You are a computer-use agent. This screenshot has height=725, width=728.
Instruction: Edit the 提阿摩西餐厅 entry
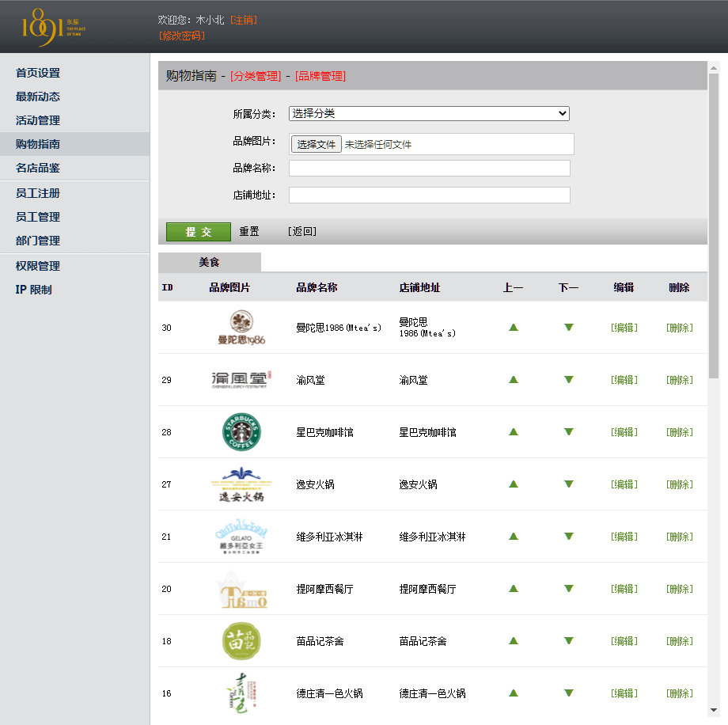pos(624,588)
